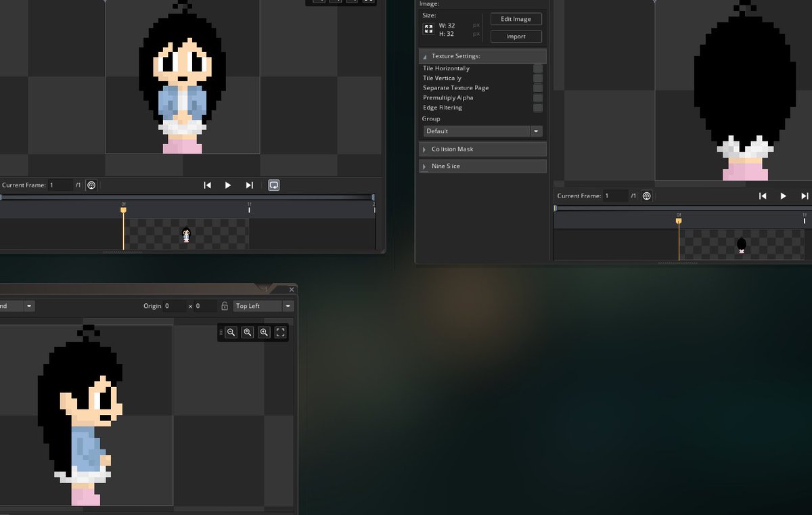Click the front-view timeline playhead marker
Viewport: 812px width, 515px height.
pyautogui.click(x=123, y=210)
